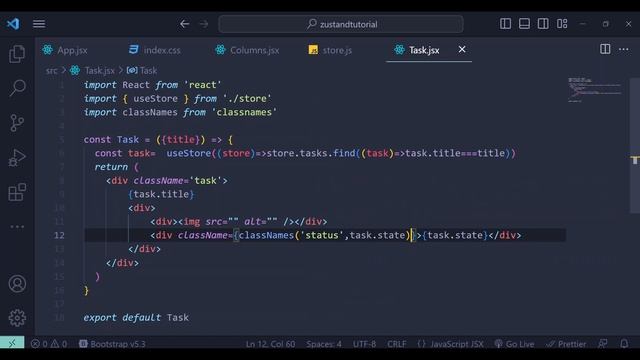Toggle the primary side bar layout icon
The height and width of the screenshot is (360, 640).
pyautogui.click(x=505, y=24)
